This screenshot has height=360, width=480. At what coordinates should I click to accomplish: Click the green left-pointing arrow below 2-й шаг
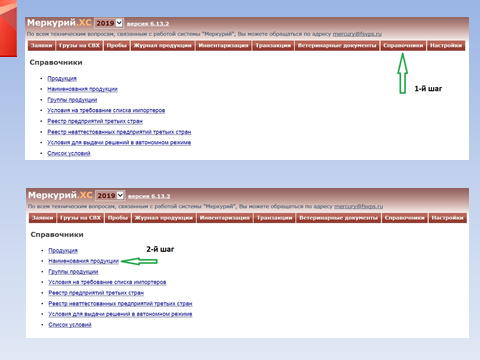[139, 261]
